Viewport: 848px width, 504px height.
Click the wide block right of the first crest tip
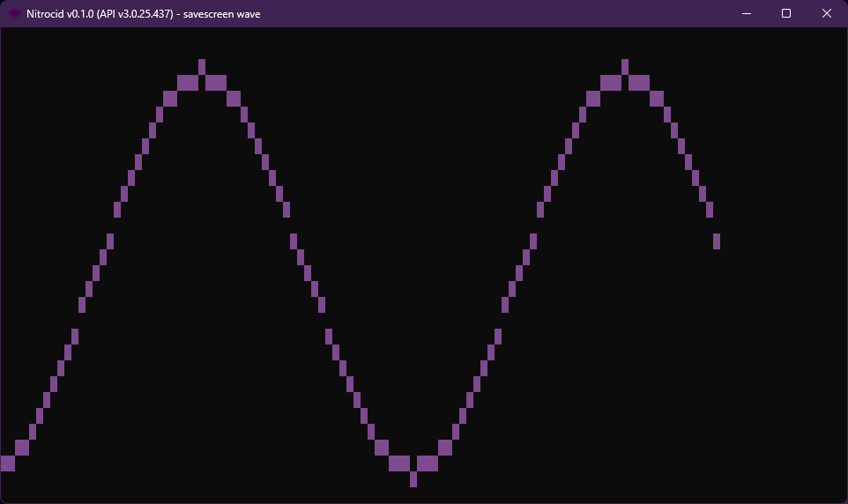click(216, 83)
